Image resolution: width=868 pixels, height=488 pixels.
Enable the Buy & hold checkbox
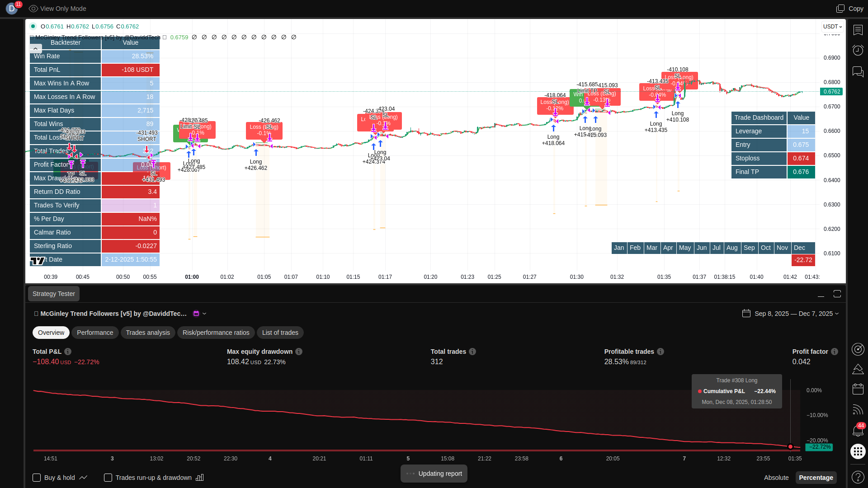pos(37,478)
